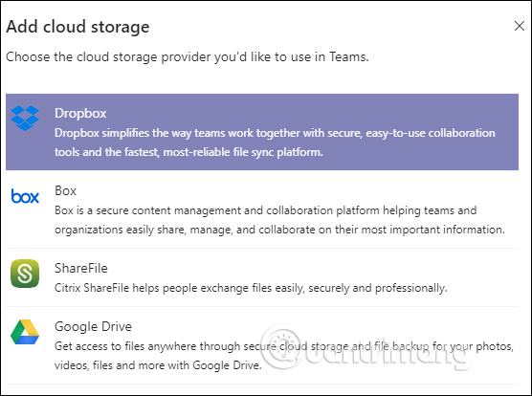Click the Box secure content management description
Screen dimensions: 532x396
[x=279, y=220]
